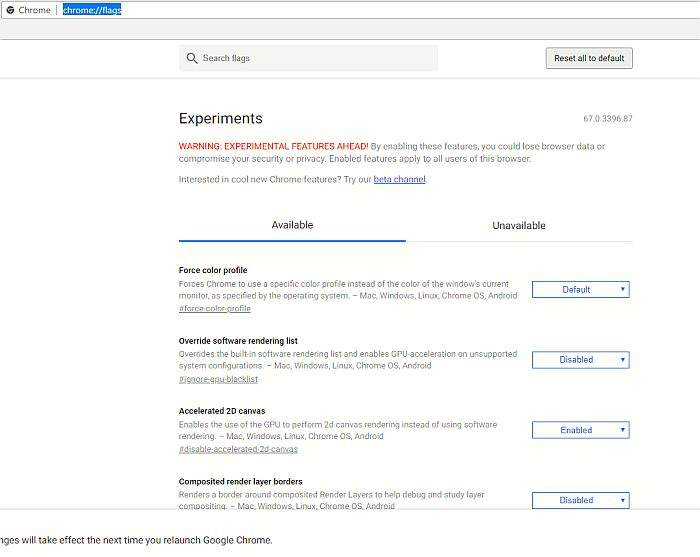The image size is (700, 557).
Task: Expand the Composited render layer borders dropdown
Action: point(580,500)
